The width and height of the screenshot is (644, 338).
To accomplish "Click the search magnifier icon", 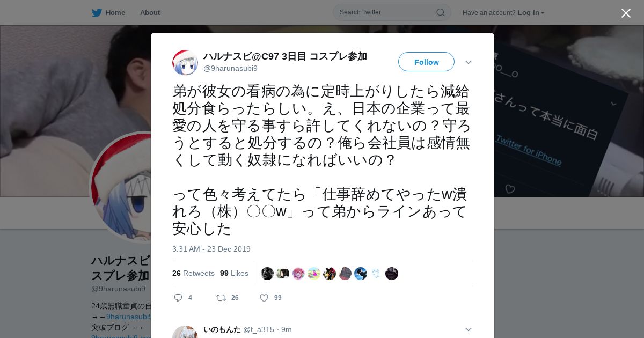I will point(440,12).
